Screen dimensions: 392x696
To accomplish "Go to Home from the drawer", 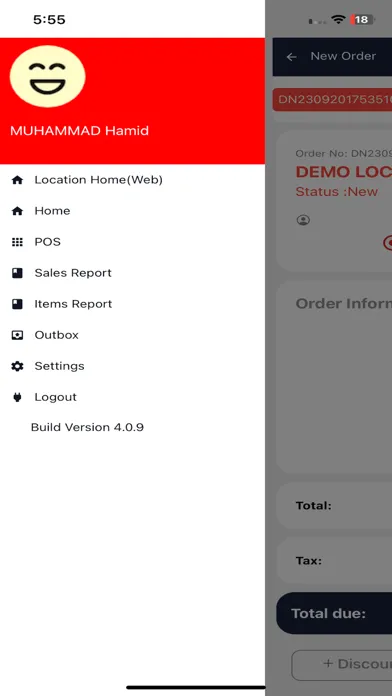I will 132,211.
